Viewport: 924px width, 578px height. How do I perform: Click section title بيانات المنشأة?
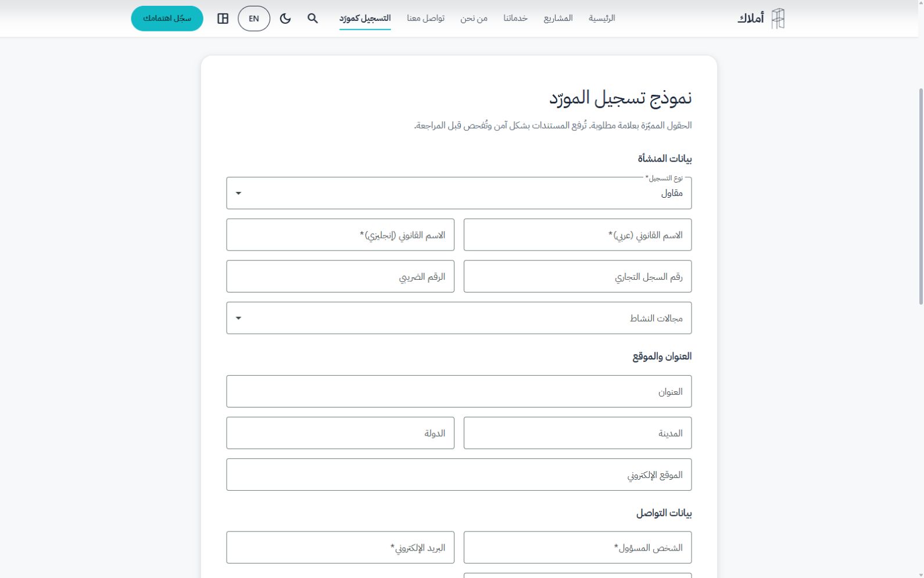coord(665,159)
